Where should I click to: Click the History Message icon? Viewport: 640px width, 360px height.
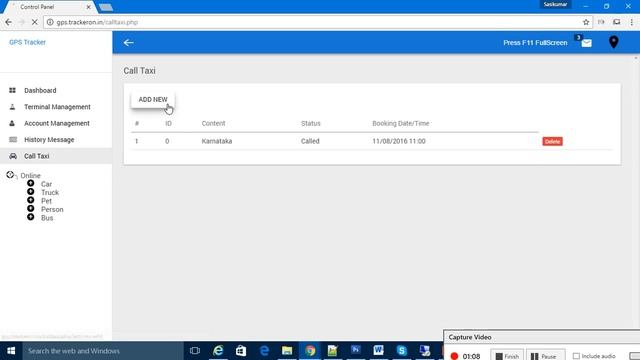click(x=13, y=140)
